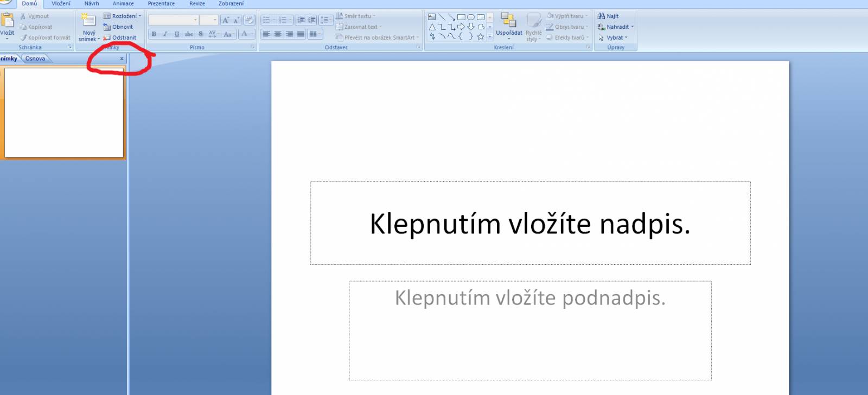Open the Návrh ribbon tab
The width and height of the screenshot is (868, 395).
(92, 4)
